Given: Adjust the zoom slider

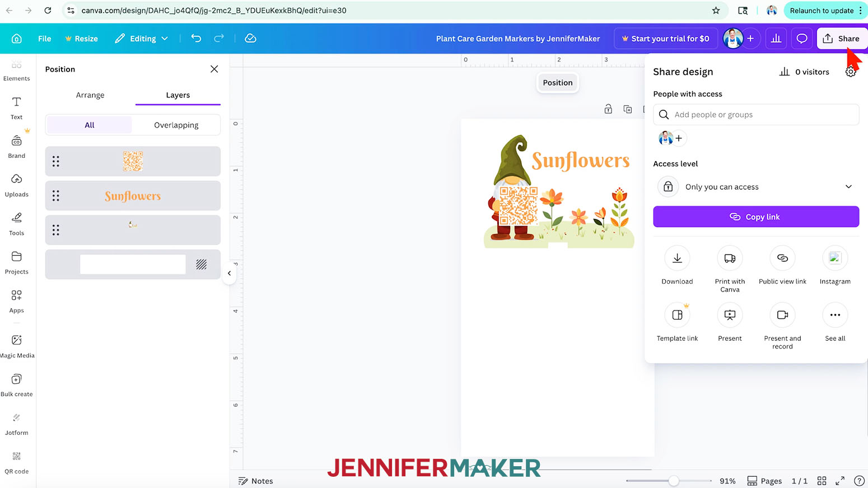Looking at the screenshot, I should click(674, 481).
